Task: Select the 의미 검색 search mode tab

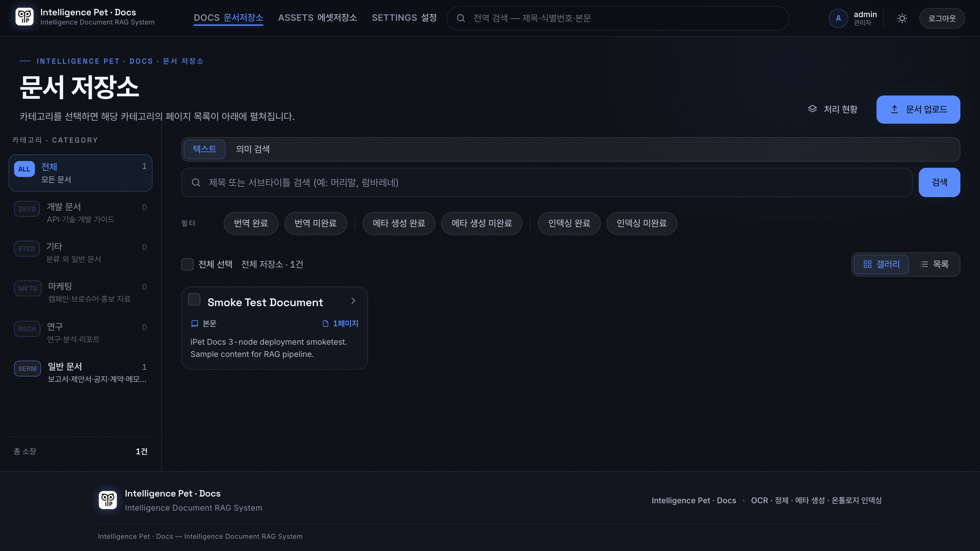Action: click(x=253, y=149)
